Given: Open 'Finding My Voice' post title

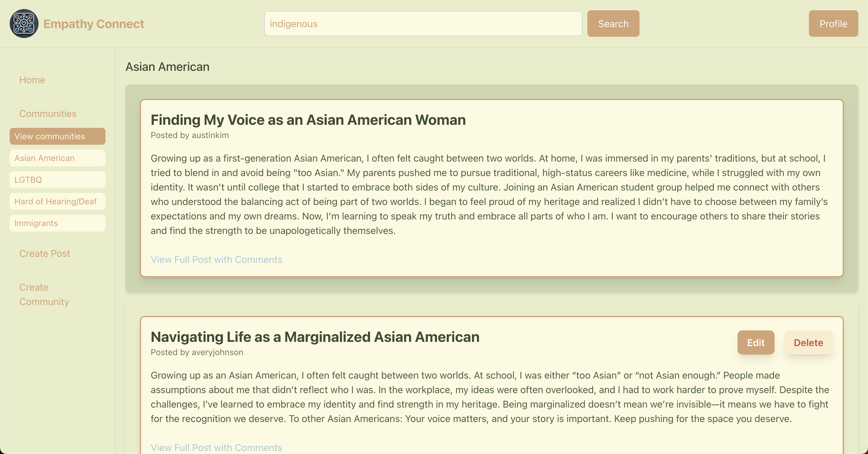Looking at the screenshot, I should tap(308, 120).
